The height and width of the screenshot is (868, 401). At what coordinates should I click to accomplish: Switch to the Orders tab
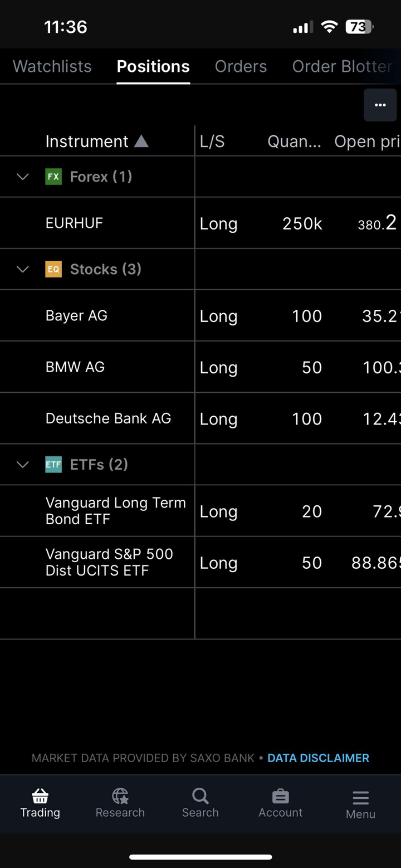coord(241,66)
